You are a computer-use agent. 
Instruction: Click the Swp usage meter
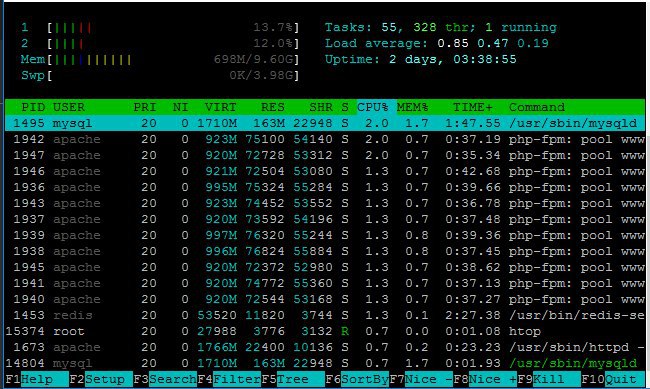point(173,75)
